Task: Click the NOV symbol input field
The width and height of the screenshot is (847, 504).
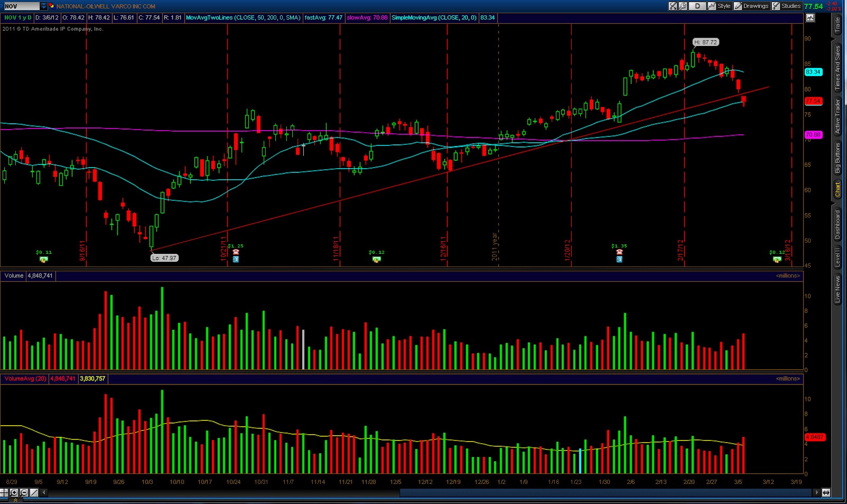Action: 21,6
